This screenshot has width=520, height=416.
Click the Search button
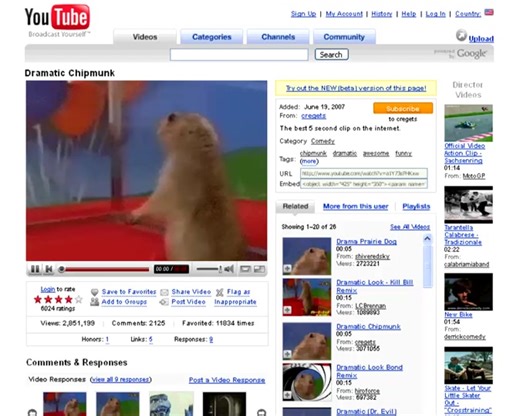[x=331, y=54]
